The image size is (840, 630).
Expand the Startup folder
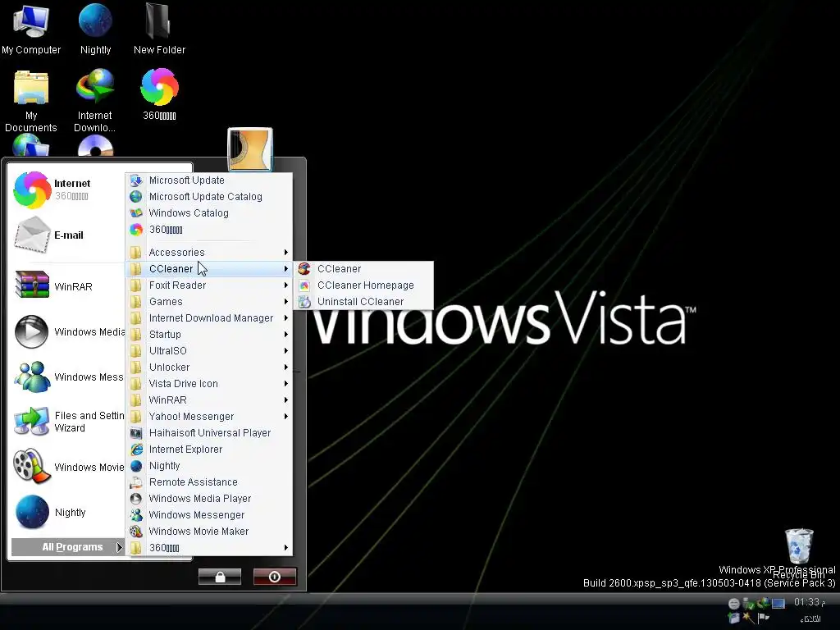pyautogui.click(x=210, y=335)
